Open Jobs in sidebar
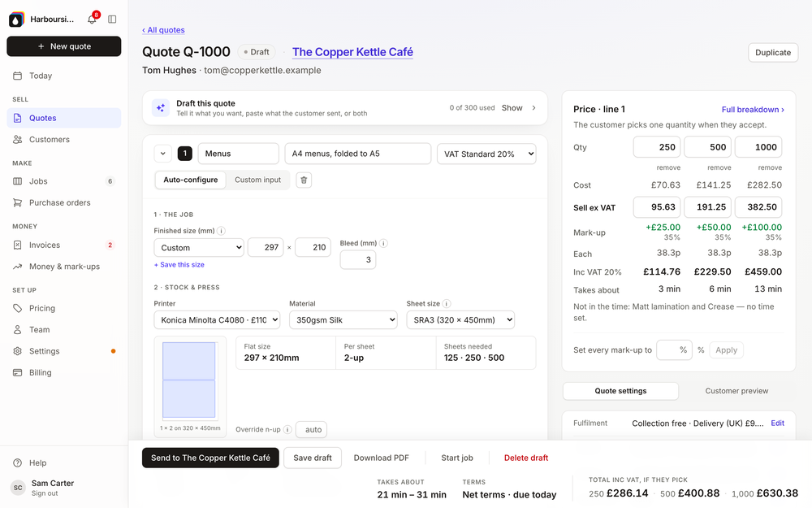The width and height of the screenshot is (812, 508). coord(63,181)
